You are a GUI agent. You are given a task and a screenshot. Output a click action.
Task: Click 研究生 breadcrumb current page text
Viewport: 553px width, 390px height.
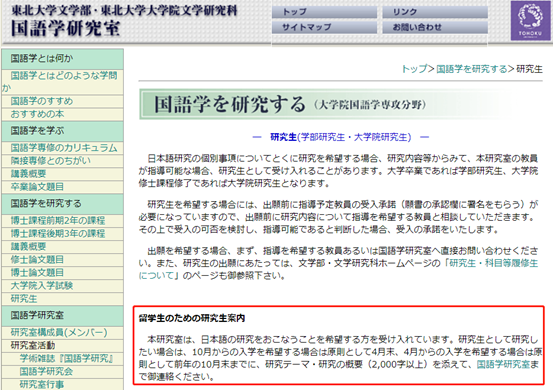pos(529,69)
